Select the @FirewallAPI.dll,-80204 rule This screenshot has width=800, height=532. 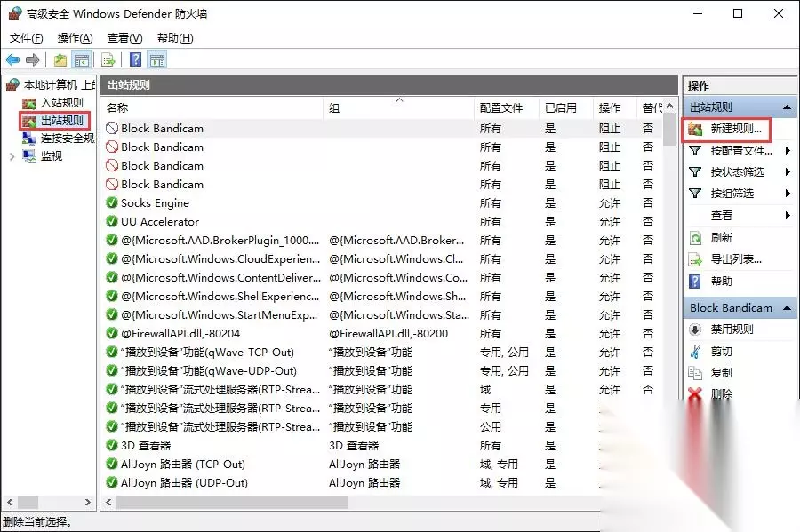382,334
